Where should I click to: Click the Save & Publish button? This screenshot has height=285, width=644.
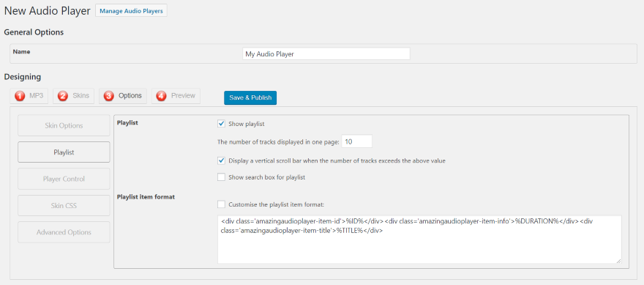[x=250, y=97]
